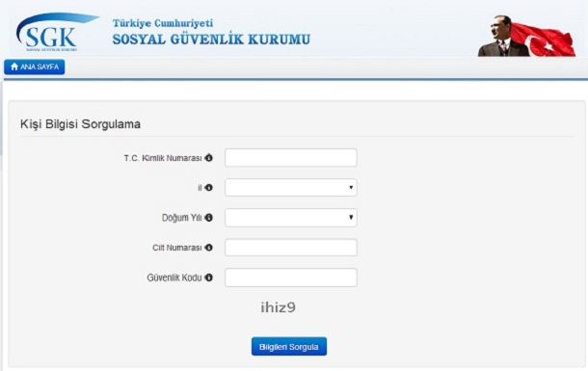Screen dimensions: 588x371
Task: Click the info icon beside T.C. Kimlik Numarası
Action: pos(209,158)
